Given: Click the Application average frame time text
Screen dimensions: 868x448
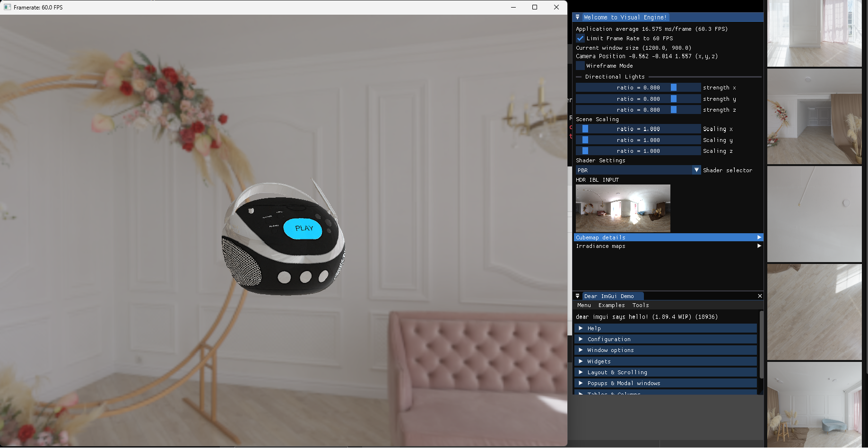Looking at the screenshot, I should tap(651, 29).
